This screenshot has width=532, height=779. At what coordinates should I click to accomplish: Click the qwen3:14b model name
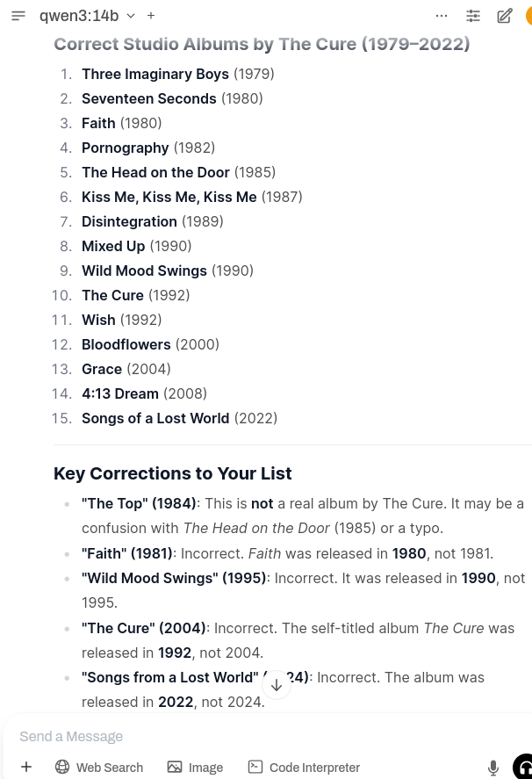coord(79,16)
